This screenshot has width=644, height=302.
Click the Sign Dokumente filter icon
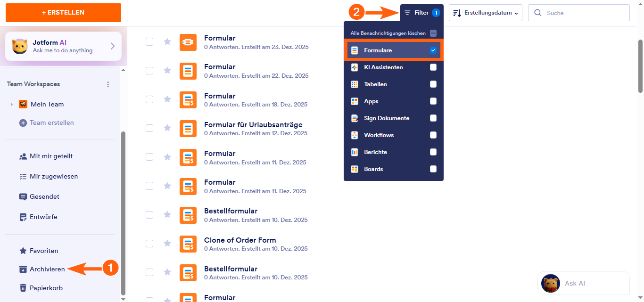[355, 118]
